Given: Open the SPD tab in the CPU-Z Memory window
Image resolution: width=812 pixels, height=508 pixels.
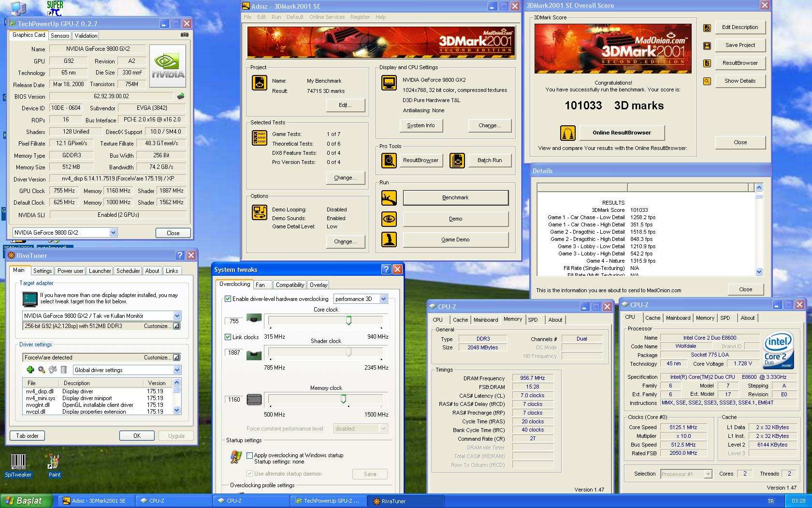Looking at the screenshot, I should (533, 320).
